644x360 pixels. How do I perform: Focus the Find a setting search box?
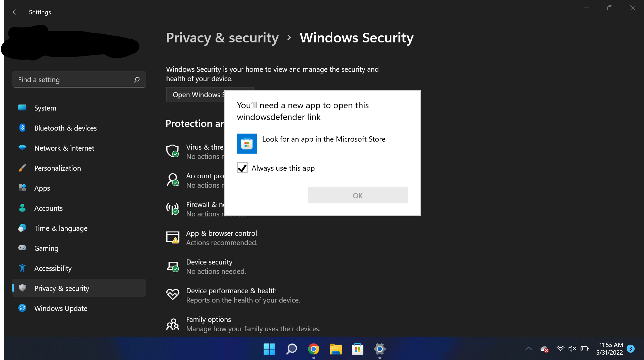(79, 79)
